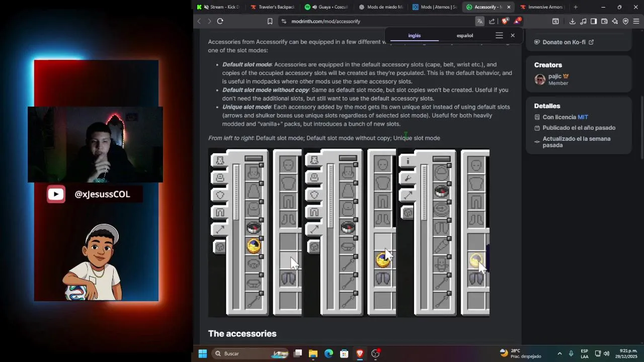Click the MIT license link
This screenshot has height=362, width=644.
583,117
